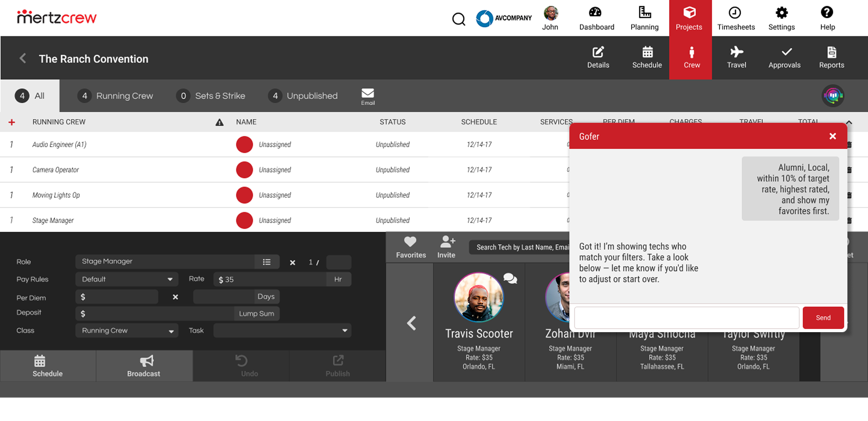Click the Send button in Gofer chat
Image resolution: width=868 pixels, height=421 pixels.
(x=823, y=317)
